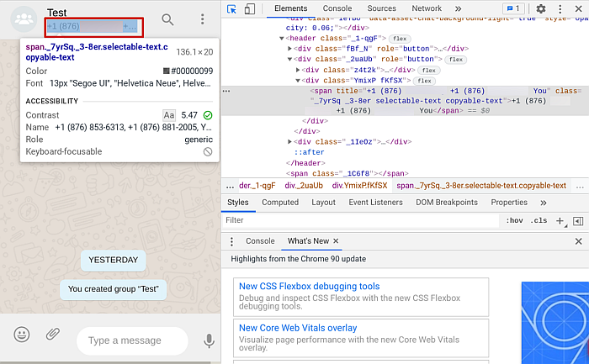Focus the styles Filter field

click(361, 220)
